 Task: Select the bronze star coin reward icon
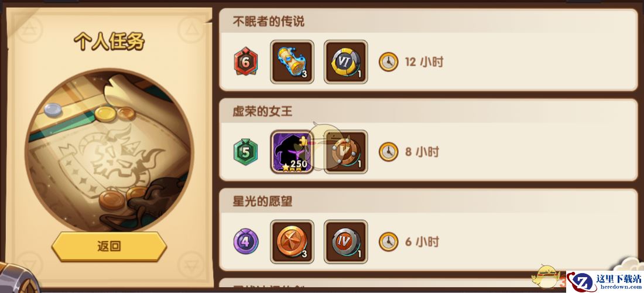pos(292,241)
